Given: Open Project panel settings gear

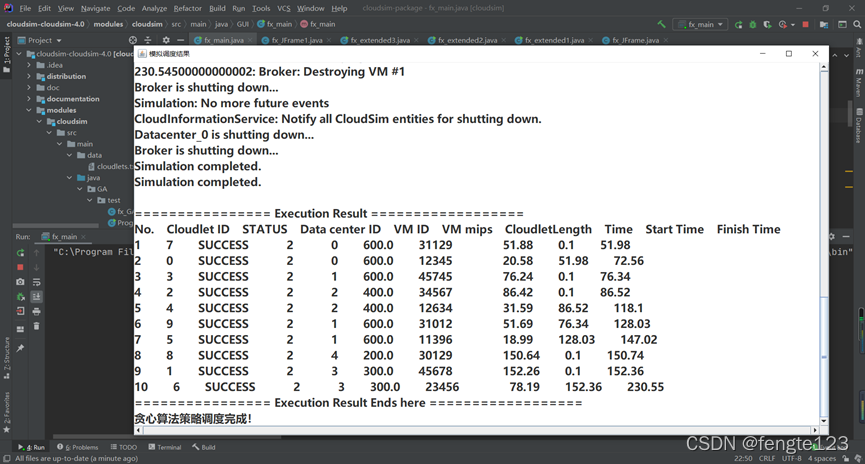Looking at the screenshot, I should pos(166,40).
